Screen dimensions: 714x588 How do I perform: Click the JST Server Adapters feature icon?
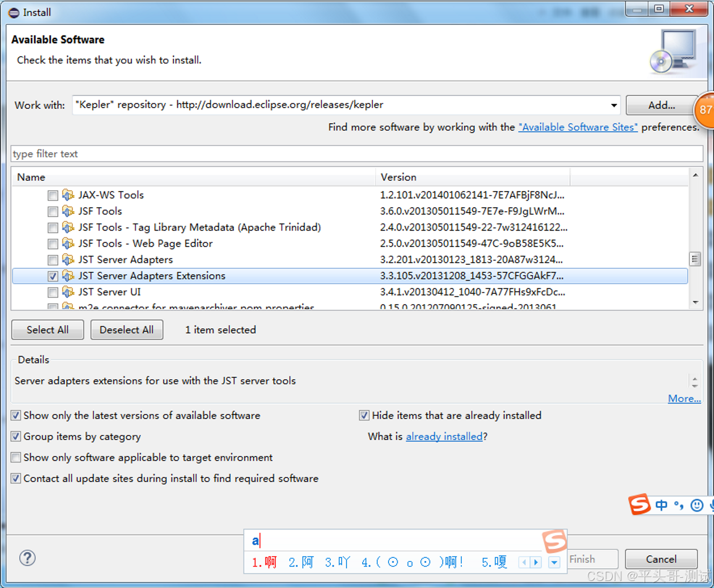[68, 260]
